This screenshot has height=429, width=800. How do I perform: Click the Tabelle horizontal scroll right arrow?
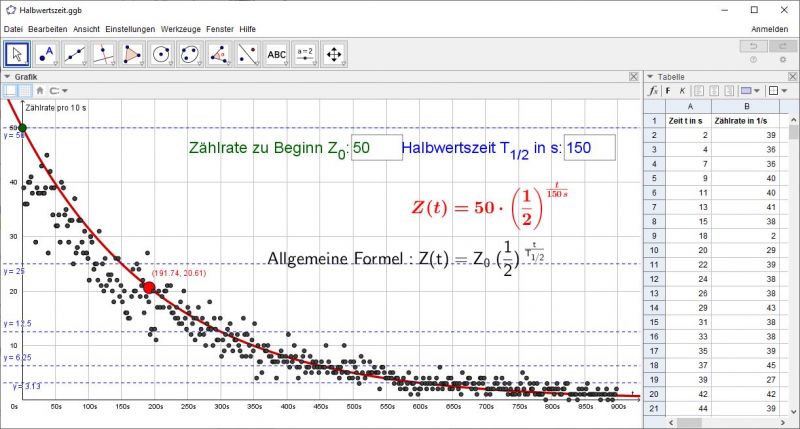pos(783,422)
